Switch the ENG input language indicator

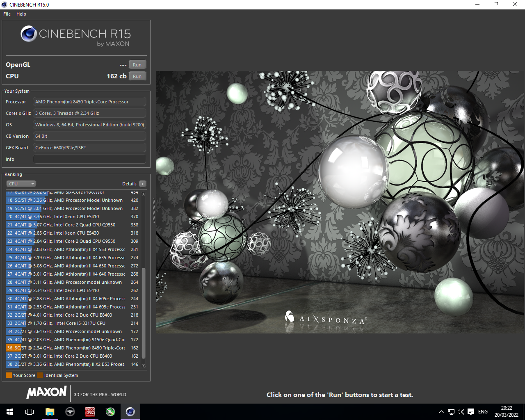click(483, 412)
